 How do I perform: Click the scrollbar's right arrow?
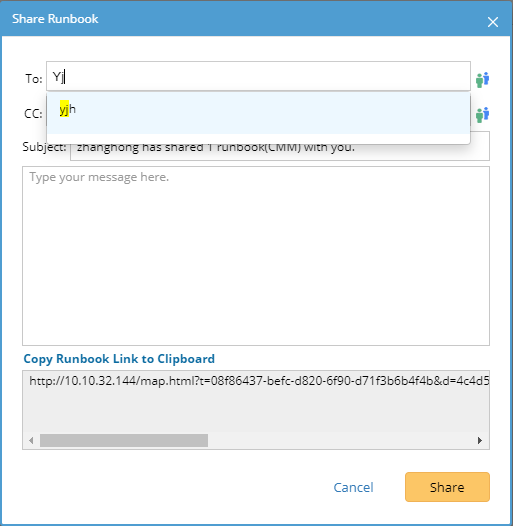click(480, 440)
